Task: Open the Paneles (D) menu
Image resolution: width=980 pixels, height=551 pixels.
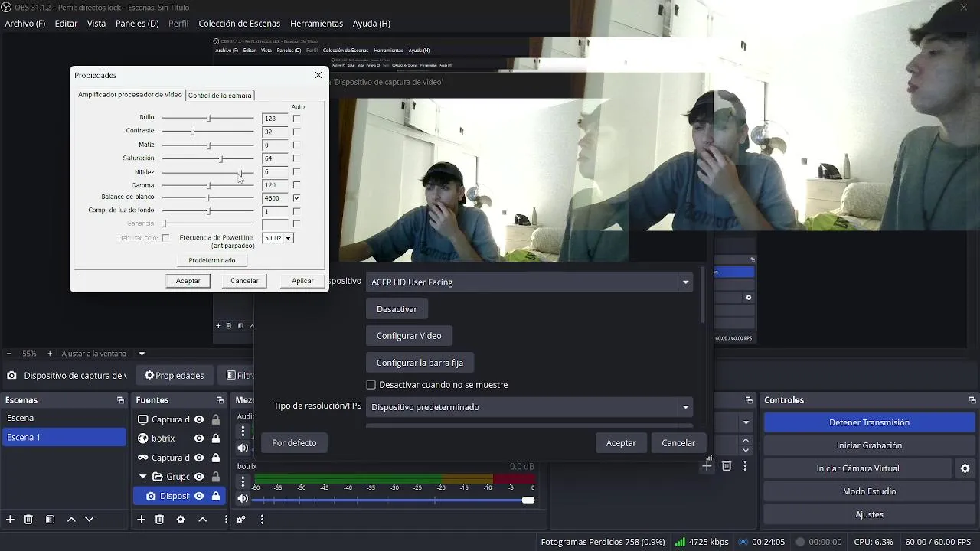Action: pyautogui.click(x=137, y=24)
